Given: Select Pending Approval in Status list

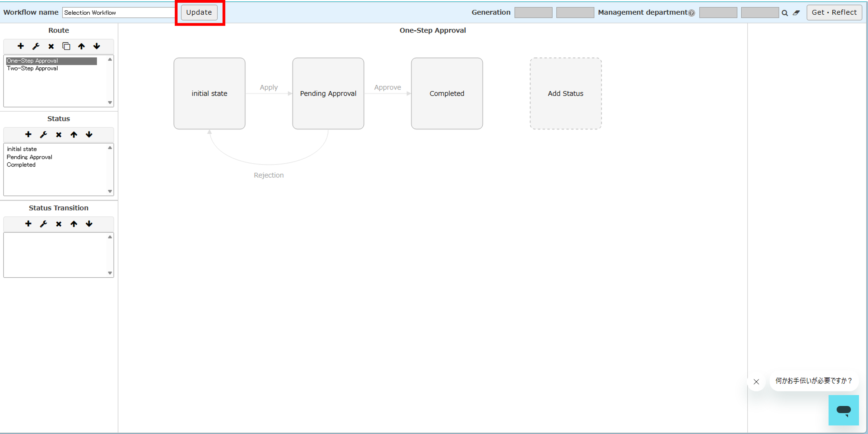Looking at the screenshot, I should point(29,157).
